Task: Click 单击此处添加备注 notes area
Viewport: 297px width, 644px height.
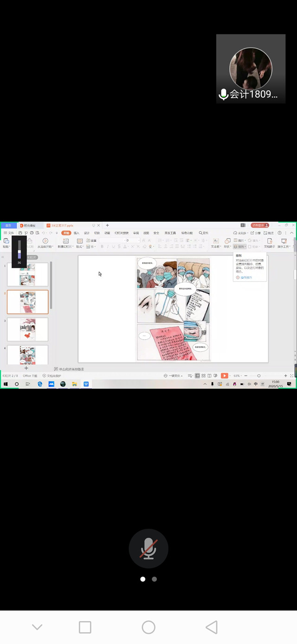Action: [71, 369]
